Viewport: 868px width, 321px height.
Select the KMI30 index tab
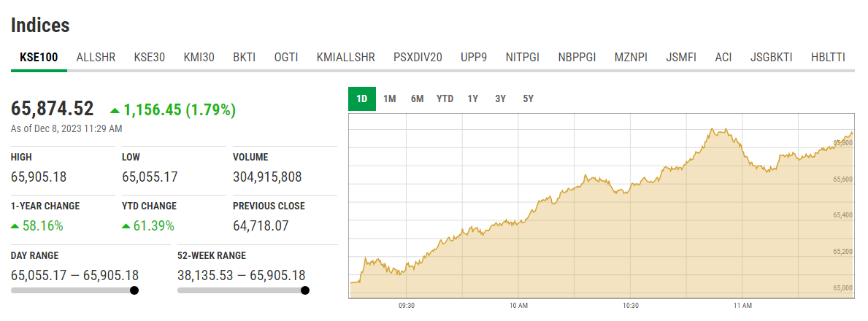199,57
